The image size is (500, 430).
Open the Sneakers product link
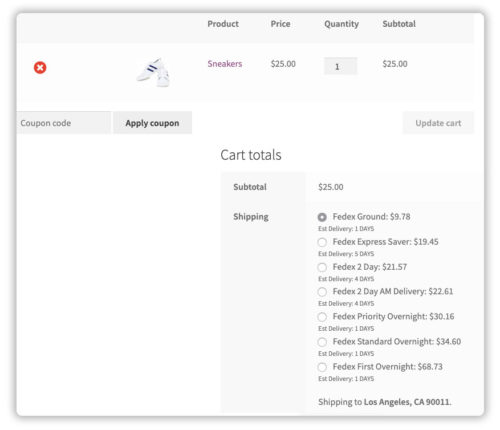(225, 64)
